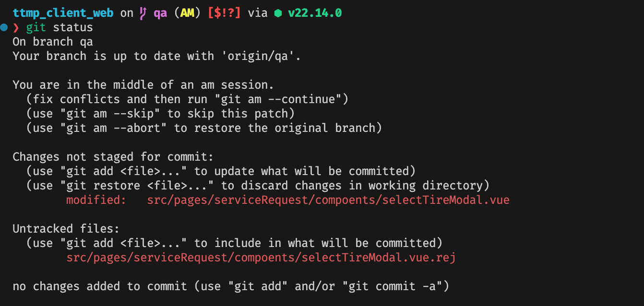Click the v22.14.0 Node version text
This screenshot has width=644, height=306.
(x=315, y=13)
